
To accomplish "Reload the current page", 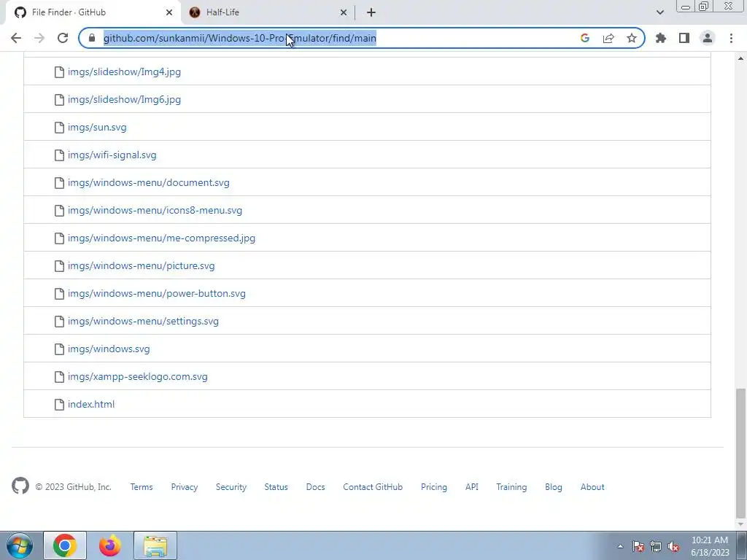I will (63, 38).
